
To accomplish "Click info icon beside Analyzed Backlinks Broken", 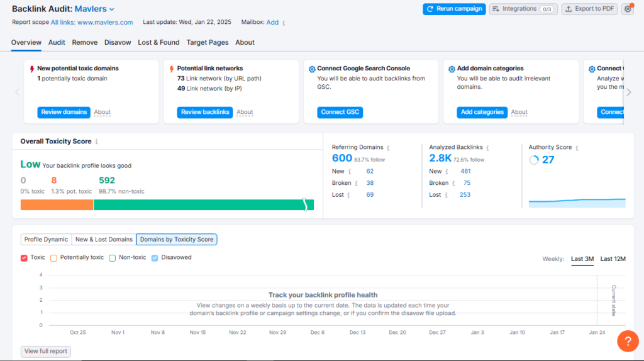I will click(453, 183).
